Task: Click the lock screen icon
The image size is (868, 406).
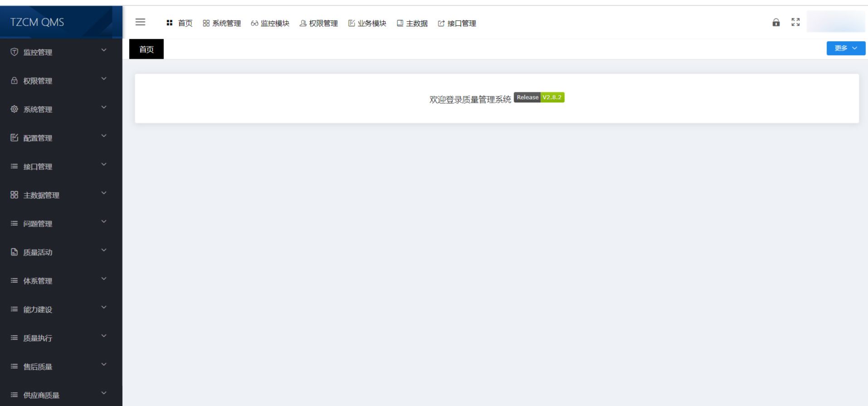Action: coord(776,23)
